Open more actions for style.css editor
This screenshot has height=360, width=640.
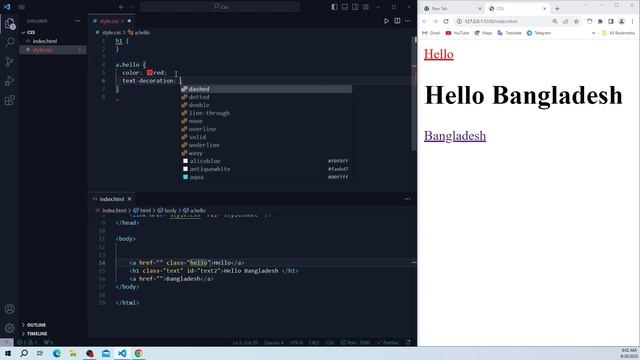click(407, 21)
